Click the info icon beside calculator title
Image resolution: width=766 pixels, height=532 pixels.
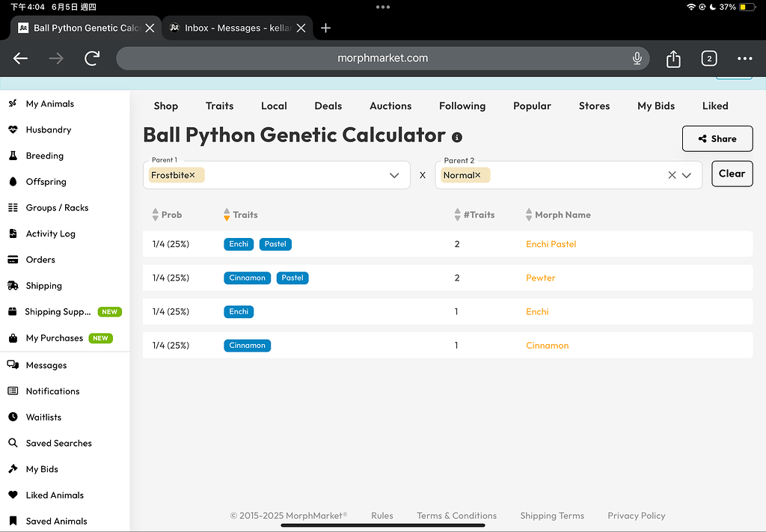pos(457,137)
